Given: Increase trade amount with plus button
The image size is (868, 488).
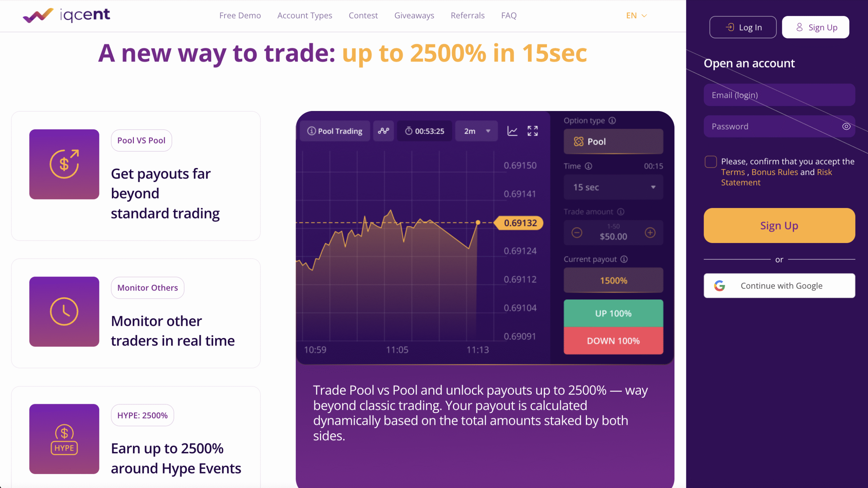Looking at the screenshot, I should click(x=650, y=233).
